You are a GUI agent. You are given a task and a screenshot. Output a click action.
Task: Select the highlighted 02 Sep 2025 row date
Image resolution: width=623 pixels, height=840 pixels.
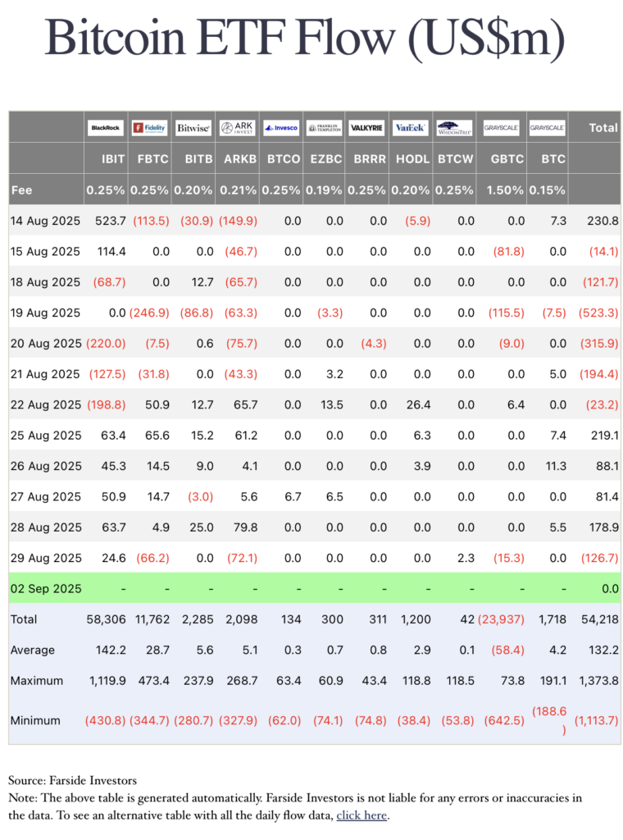point(46,589)
